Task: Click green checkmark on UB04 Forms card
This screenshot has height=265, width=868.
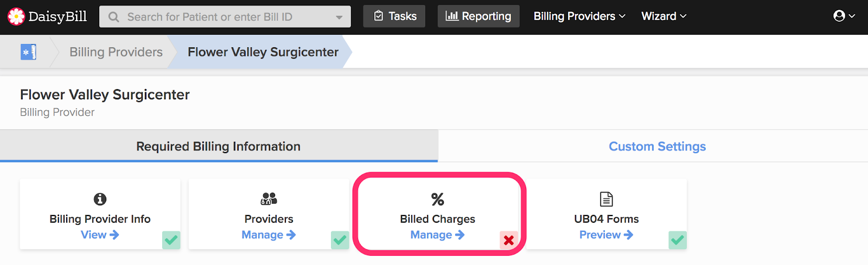Action: click(x=678, y=239)
